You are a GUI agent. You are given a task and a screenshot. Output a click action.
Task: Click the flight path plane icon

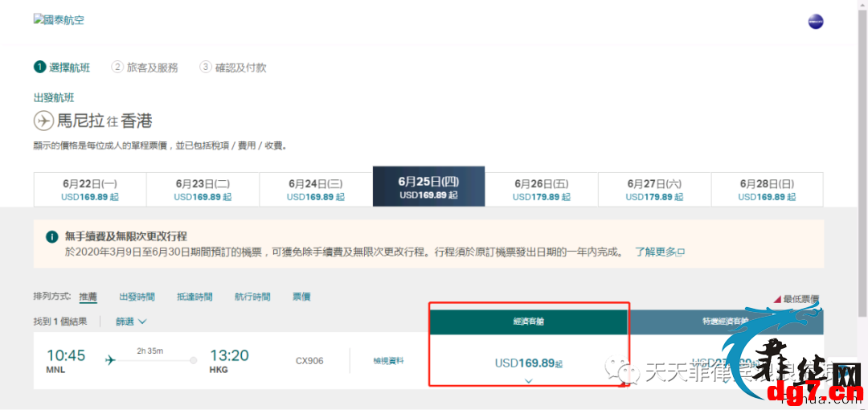point(111,360)
